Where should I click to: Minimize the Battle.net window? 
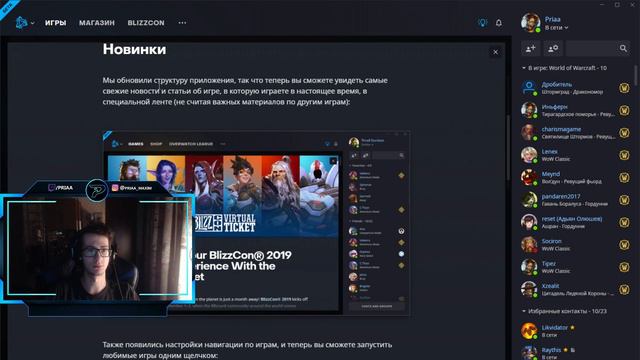602,4
